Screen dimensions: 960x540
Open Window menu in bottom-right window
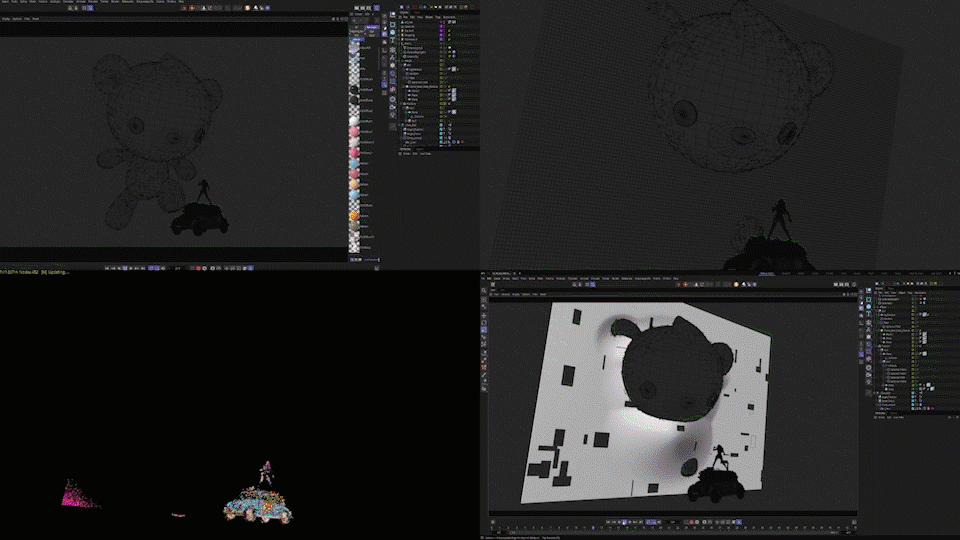tap(667, 279)
